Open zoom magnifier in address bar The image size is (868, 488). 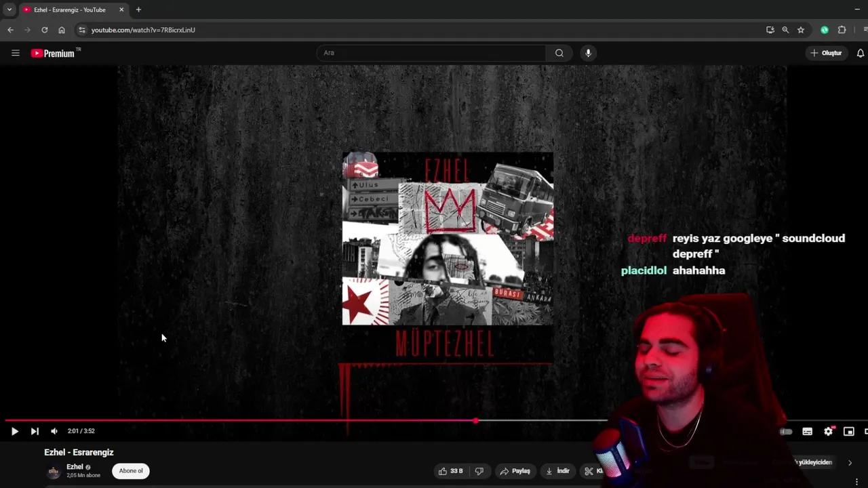(x=785, y=30)
